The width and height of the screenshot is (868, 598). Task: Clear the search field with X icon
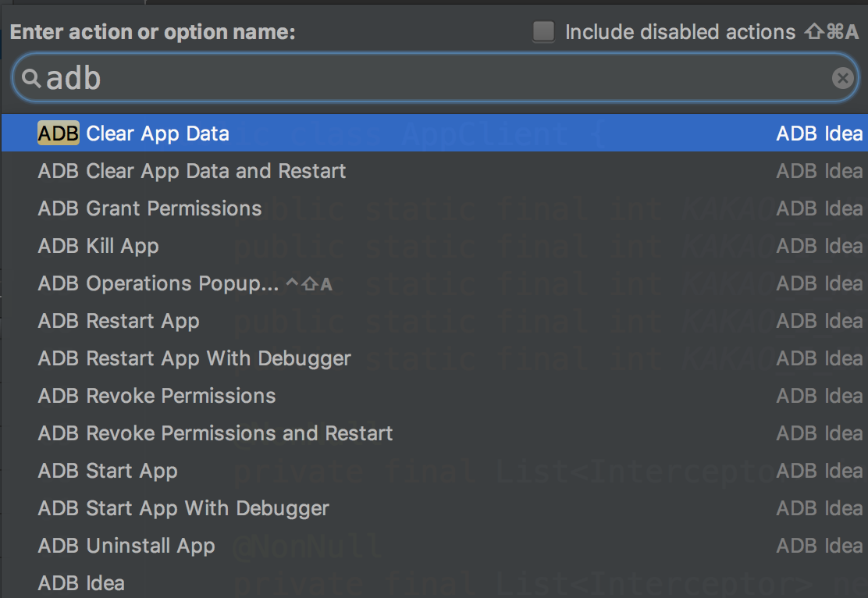(x=842, y=78)
